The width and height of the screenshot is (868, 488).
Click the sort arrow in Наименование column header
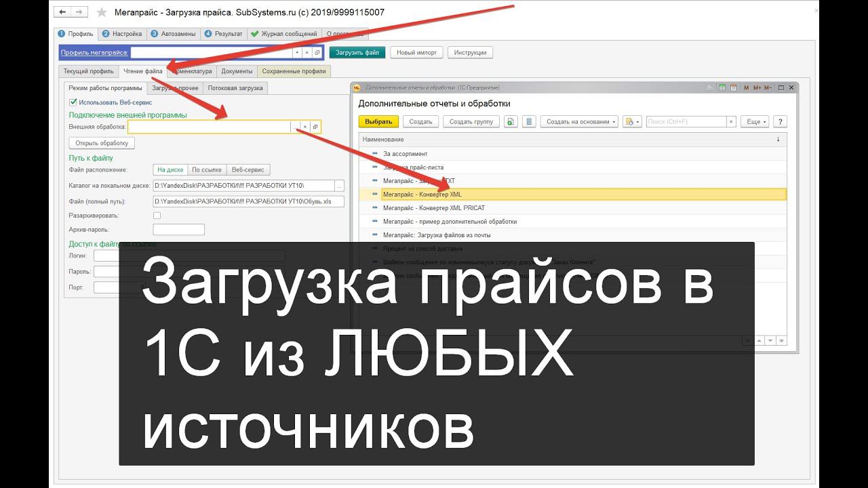tap(778, 139)
